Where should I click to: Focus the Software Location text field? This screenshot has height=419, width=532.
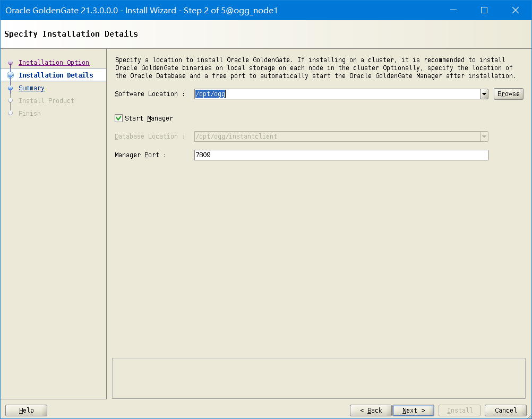tap(337, 94)
